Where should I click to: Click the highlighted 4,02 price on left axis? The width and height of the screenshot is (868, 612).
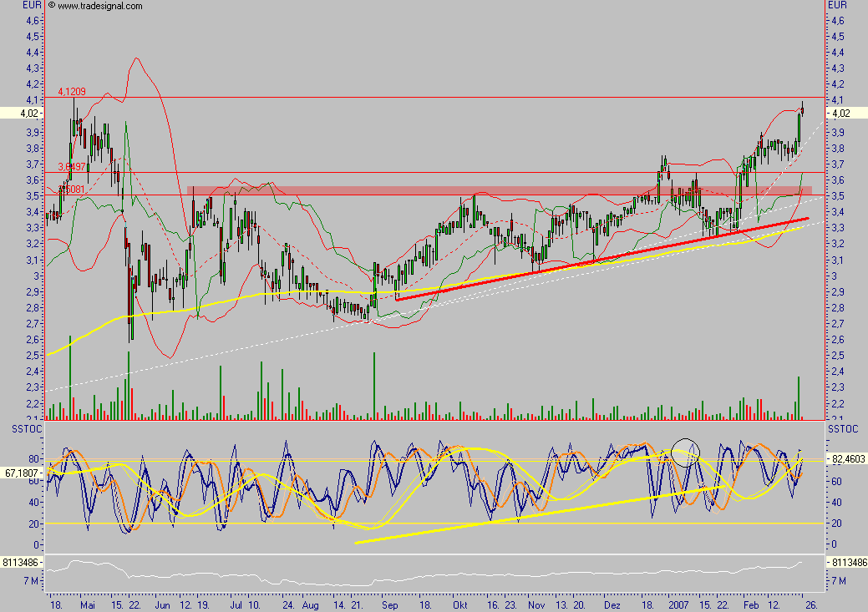point(28,113)
